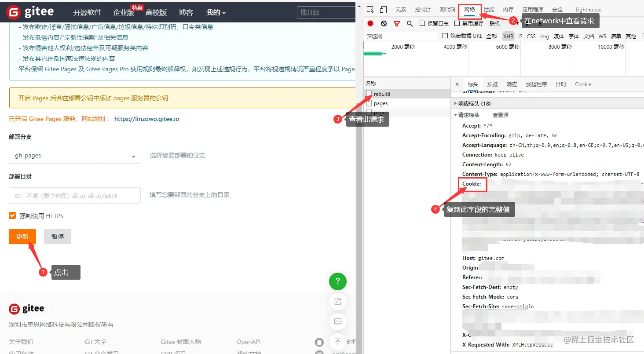Collapse the 请求标头 section
This screenshot has height=354, width=644.
point(467,115)
